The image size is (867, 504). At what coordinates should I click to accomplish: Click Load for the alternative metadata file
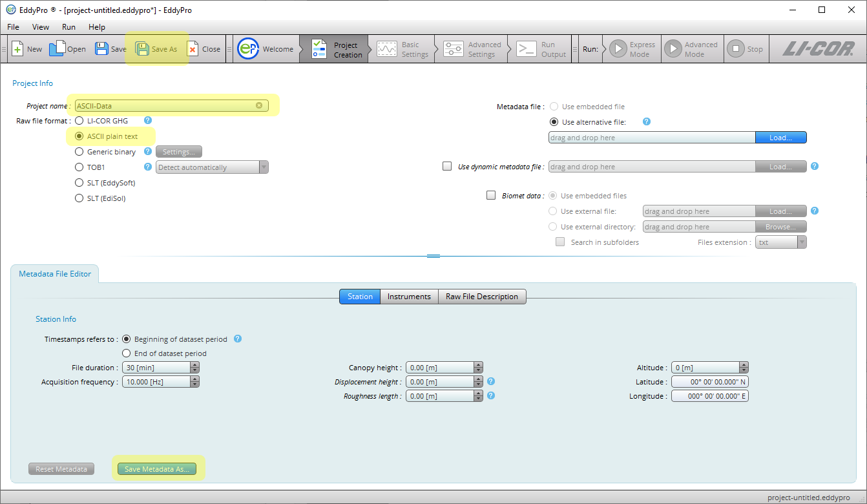coord(781,138)
